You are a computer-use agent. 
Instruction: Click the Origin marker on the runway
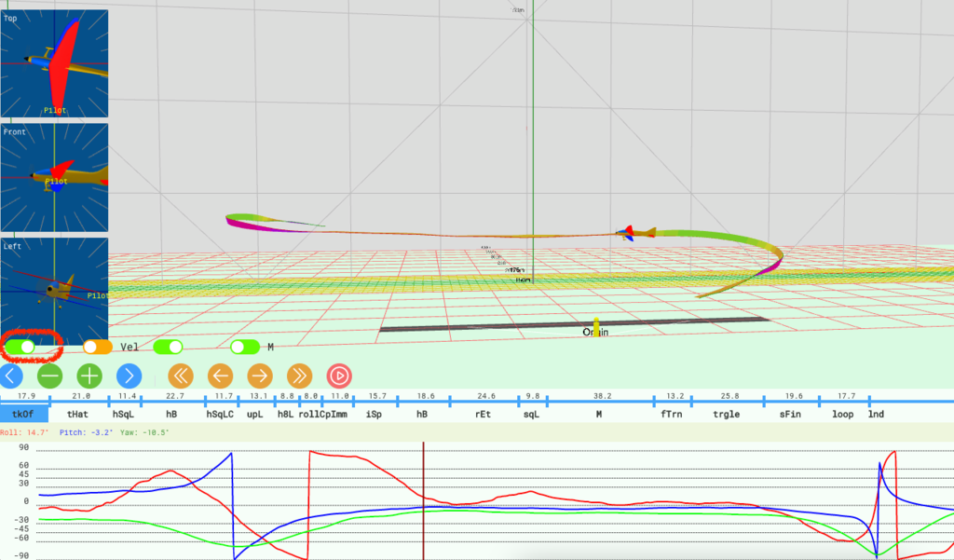tap(595, 329)
